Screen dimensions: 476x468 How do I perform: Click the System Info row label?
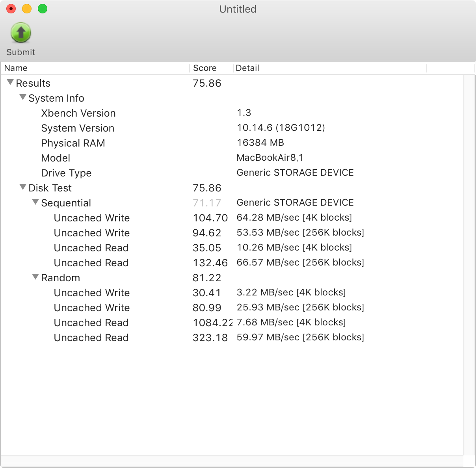point(56,98)
